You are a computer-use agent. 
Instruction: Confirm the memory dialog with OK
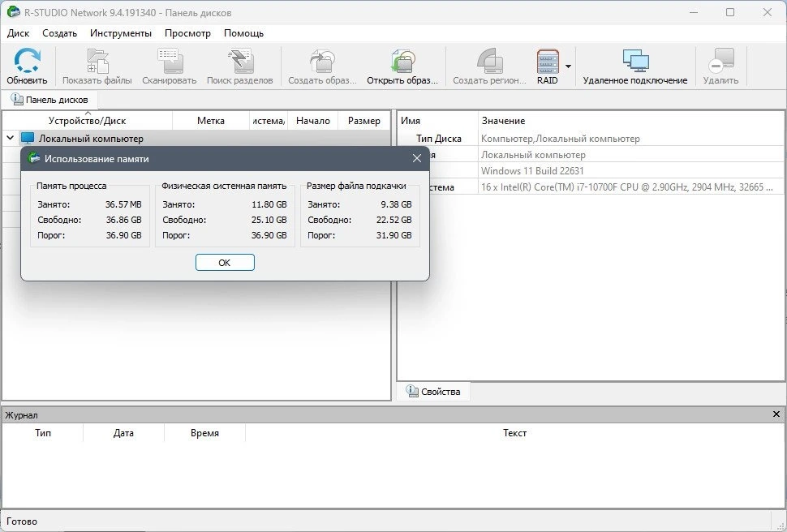click(x=225, y=263)
